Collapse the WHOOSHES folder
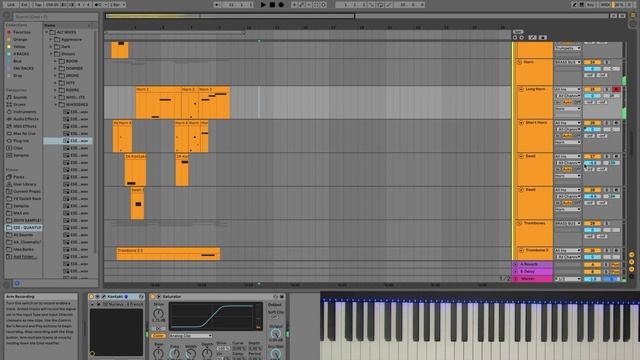Viewport: 640px width, 360px height. [56, 104]
